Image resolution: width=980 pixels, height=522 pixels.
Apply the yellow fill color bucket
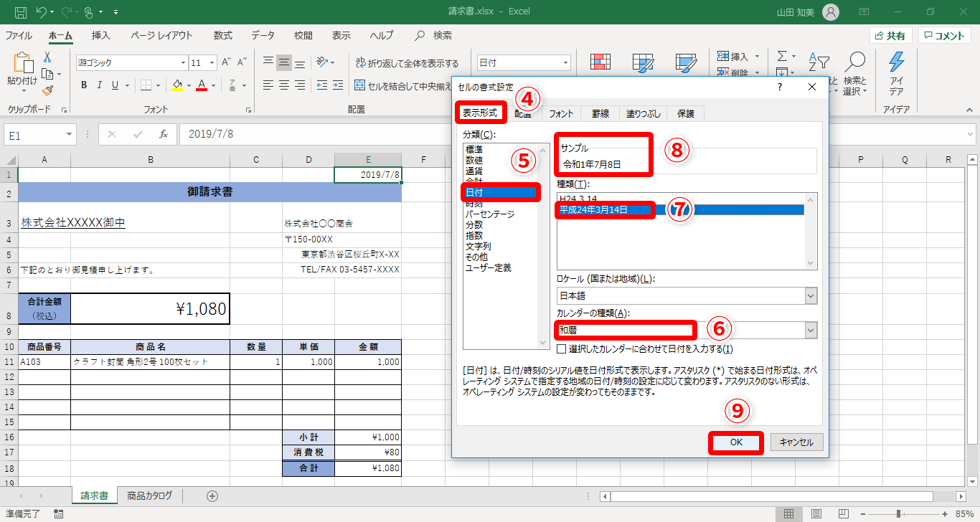pos(177,85)
